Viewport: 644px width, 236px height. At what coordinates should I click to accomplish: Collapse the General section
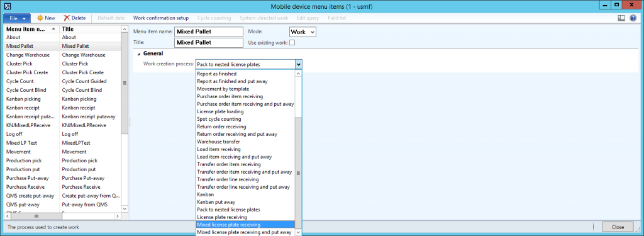click(x=139, y=54)
